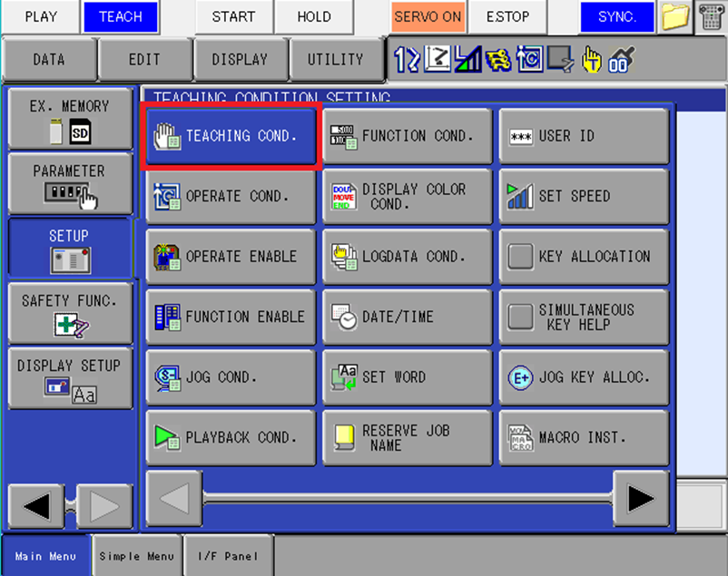Screen dimensions: 728x576
Task: Switch to I/F Panel tab
Action: point(228,556)
